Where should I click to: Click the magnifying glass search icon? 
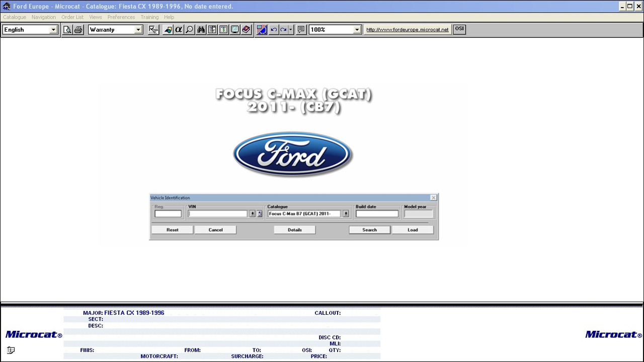click(x=189, y=30)
